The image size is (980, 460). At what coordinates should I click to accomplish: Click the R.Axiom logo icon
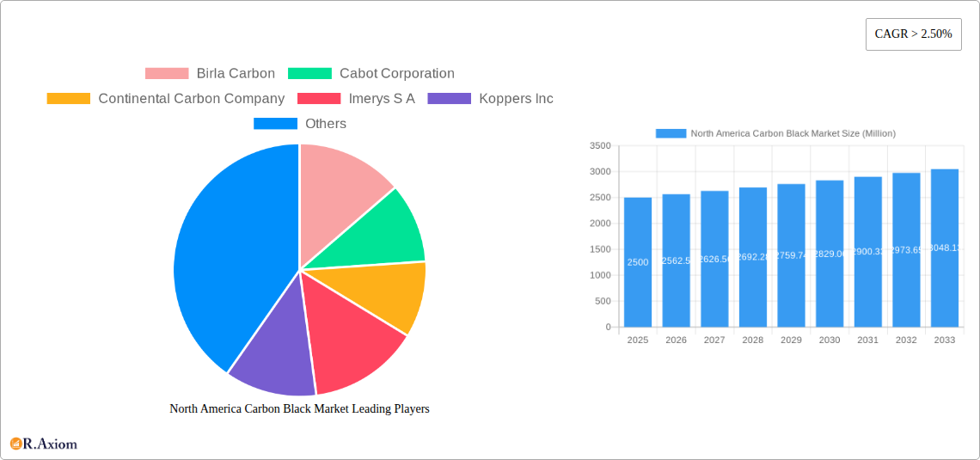point(15,444)
